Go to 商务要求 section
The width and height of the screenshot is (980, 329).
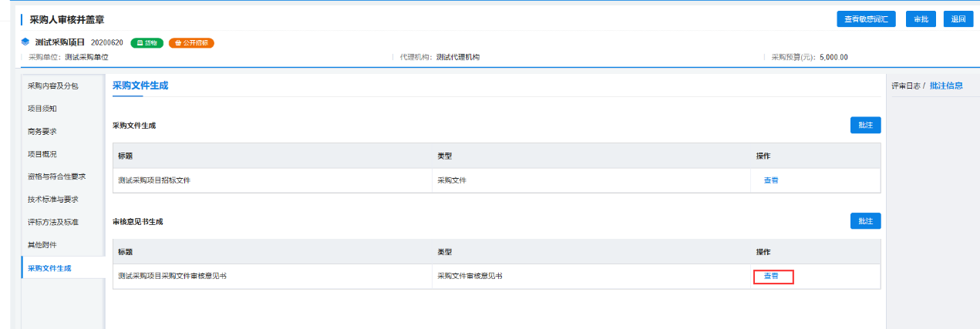[42, 131]
